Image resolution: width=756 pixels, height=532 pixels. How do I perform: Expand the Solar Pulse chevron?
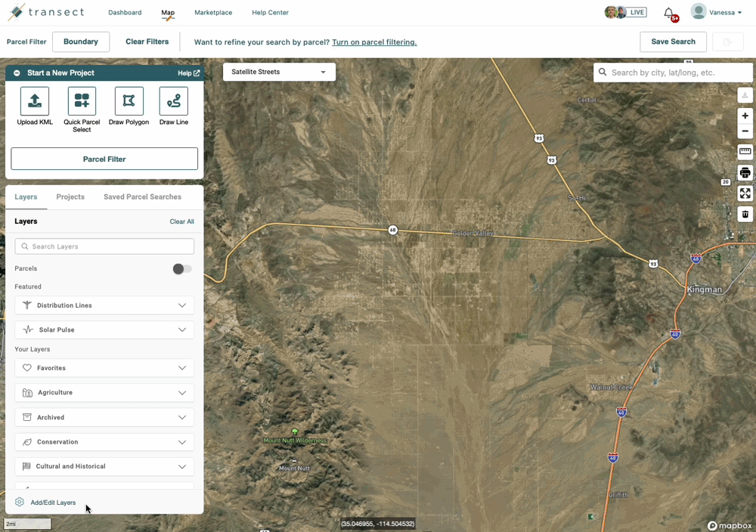[x=182, y=329]
